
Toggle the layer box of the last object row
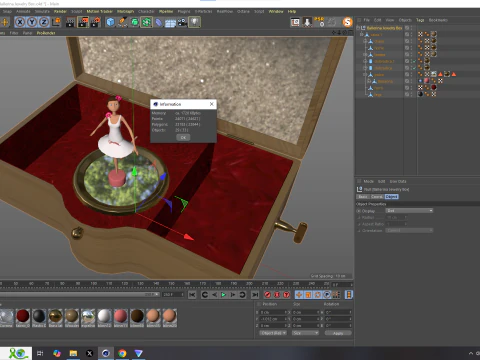coord(407,95)
